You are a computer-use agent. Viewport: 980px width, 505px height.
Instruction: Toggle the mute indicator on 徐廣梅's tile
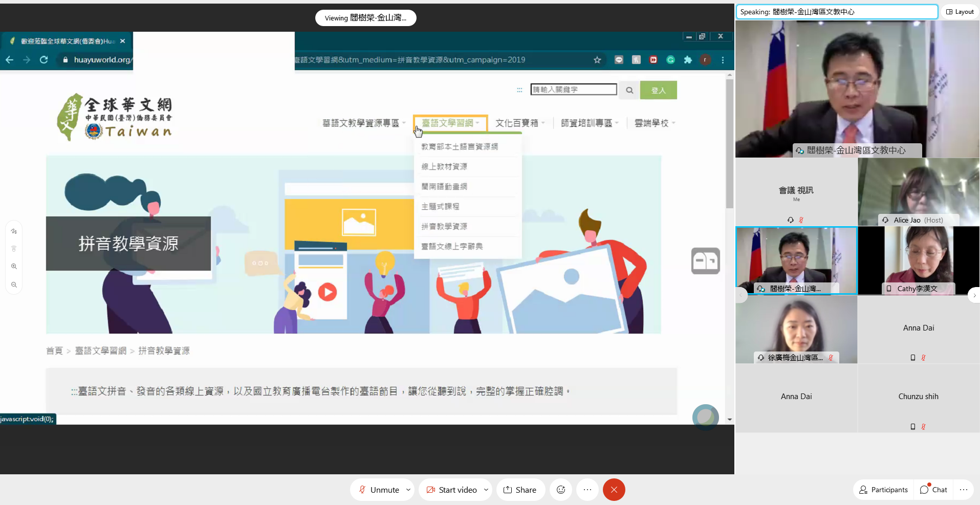pos(831,358)
